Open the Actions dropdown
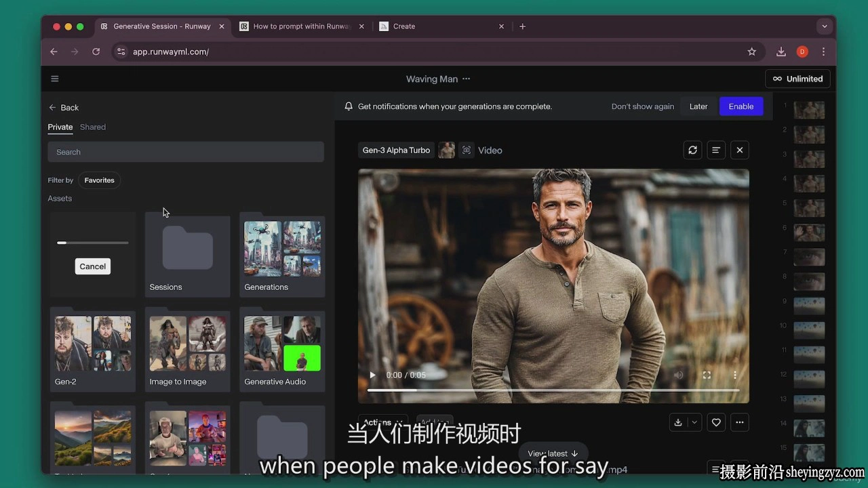868x488 pixels. tap(383, 422)
